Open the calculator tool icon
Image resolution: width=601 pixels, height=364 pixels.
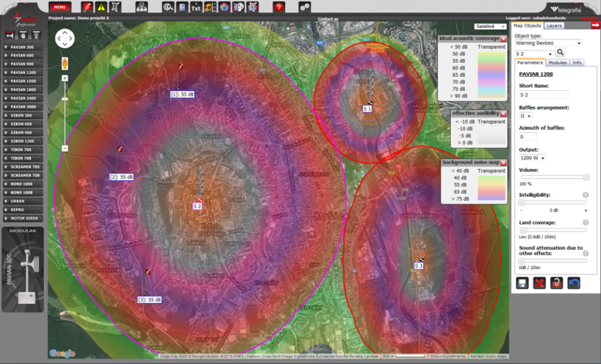pos(182,7)
